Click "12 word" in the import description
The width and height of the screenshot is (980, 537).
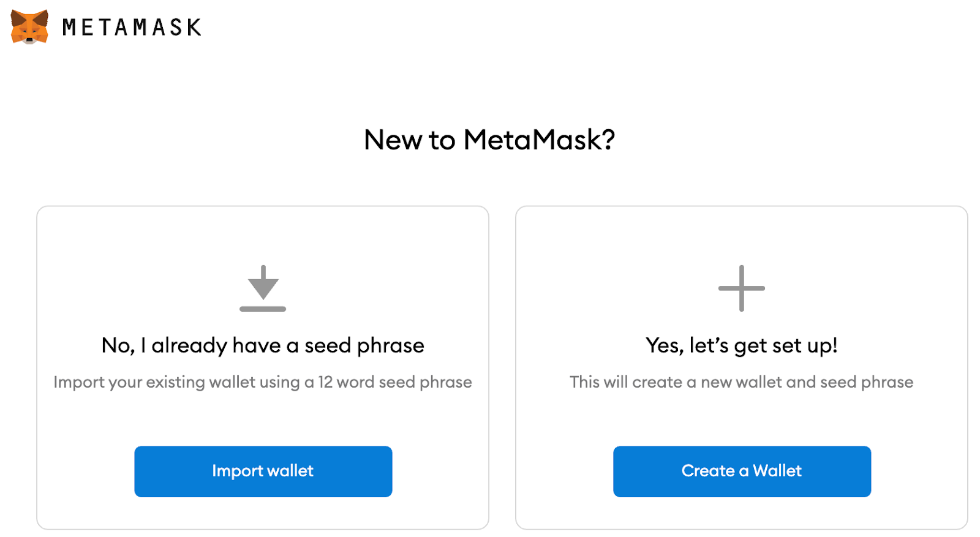coord(346,382)
